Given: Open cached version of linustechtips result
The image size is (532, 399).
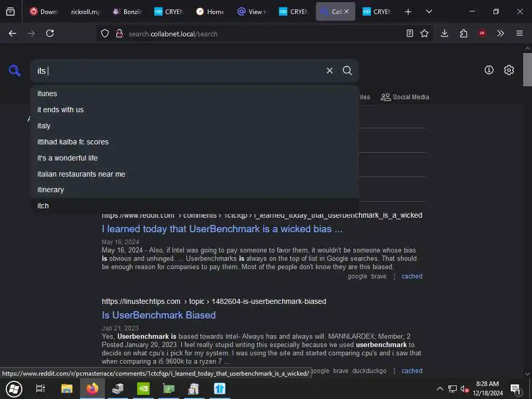Looking at the screenshot, I should point(412,370).
